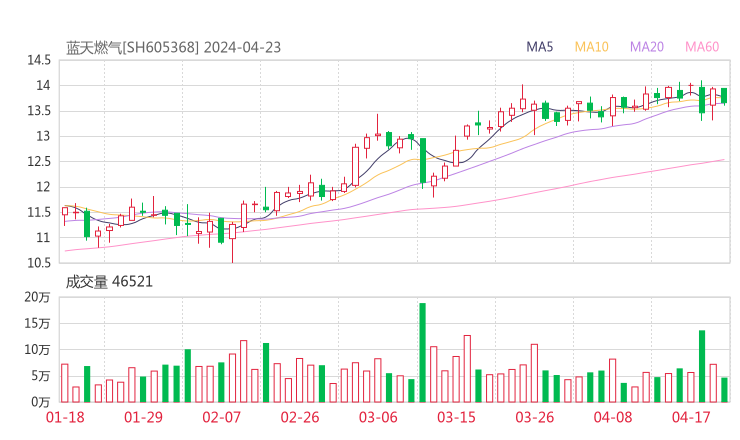Image resolution: width=740 pixels, height=440 pixels.
Task: Click the 成交量 46521 volume label
Action: click(109, 282)
